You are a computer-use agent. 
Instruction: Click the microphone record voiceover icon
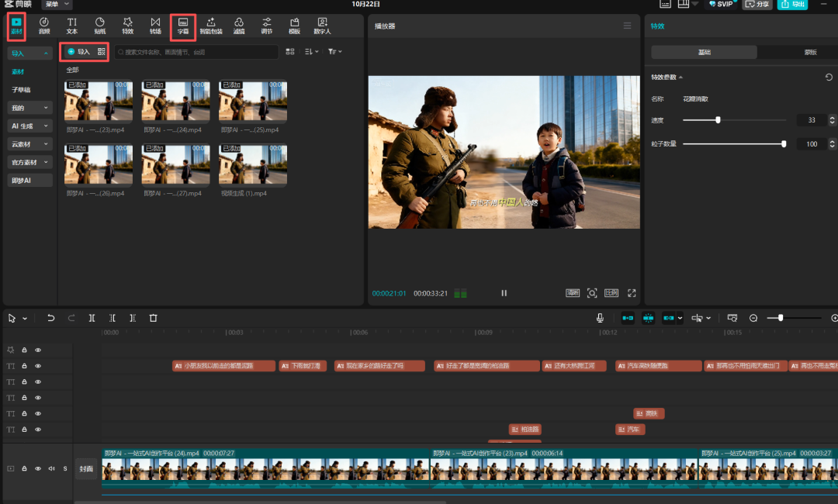[x=600, y=318]
